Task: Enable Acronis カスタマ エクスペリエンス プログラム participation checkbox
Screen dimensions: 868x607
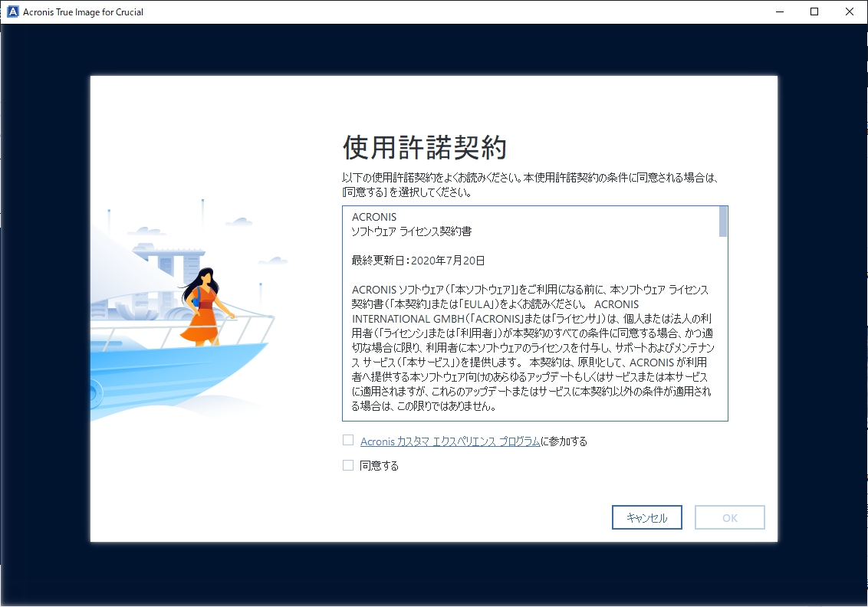Action: tap(347, 441)
